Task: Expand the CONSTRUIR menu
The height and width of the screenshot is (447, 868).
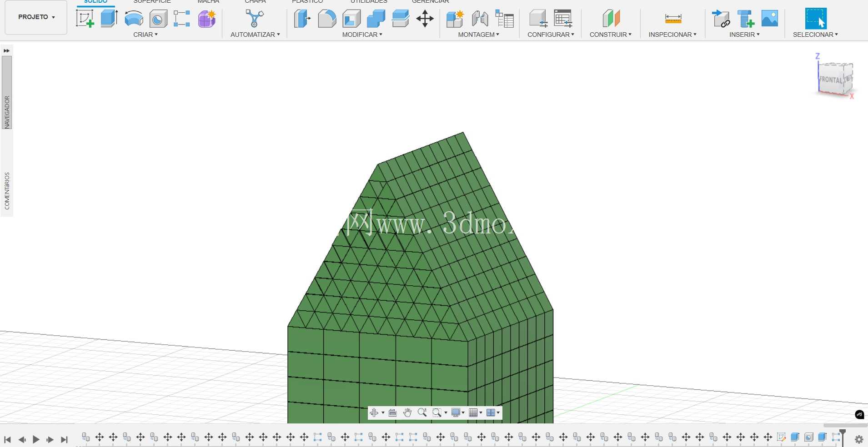Action: 611,35
